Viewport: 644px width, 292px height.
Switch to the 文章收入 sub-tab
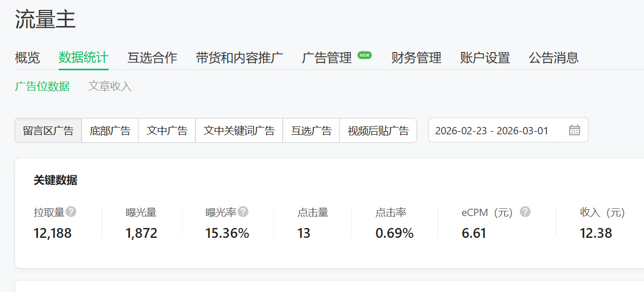(110, 86)
